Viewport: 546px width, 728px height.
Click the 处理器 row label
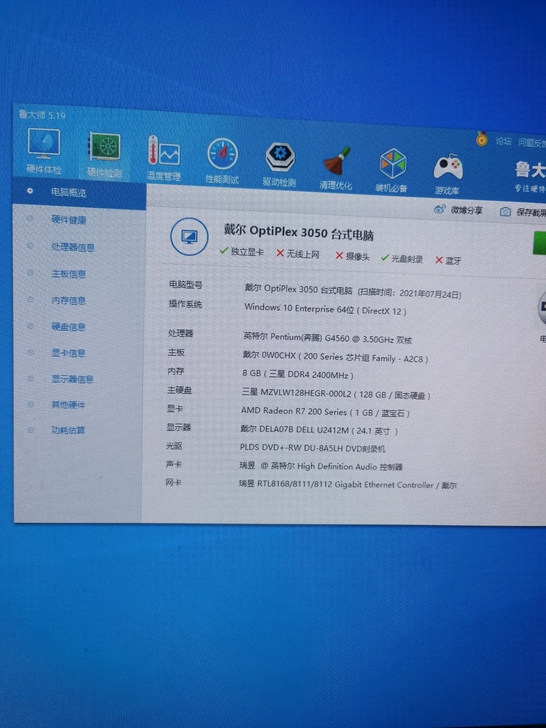point(180,333)
